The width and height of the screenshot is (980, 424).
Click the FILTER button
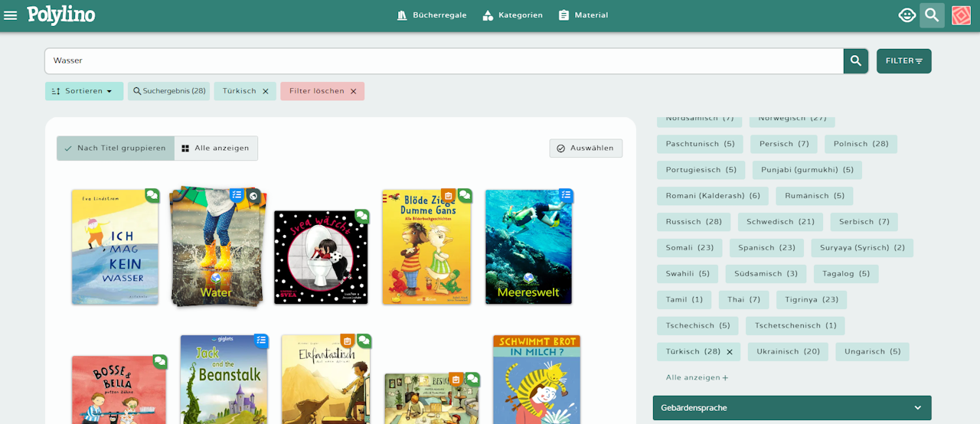tap(904, 60)
